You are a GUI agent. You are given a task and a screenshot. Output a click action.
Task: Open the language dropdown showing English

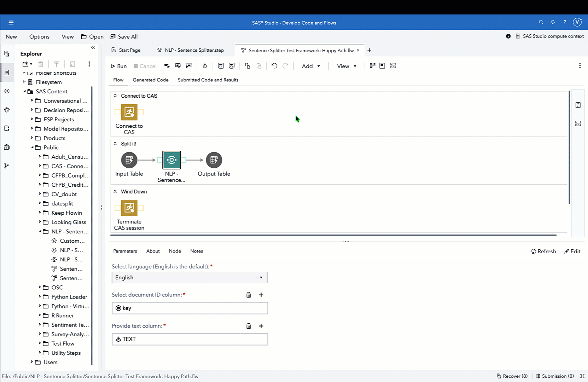coord(190,278)
